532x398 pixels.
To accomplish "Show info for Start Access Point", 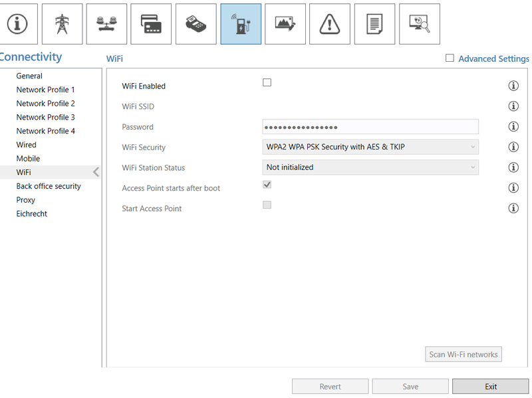I will tap(513, 208).
